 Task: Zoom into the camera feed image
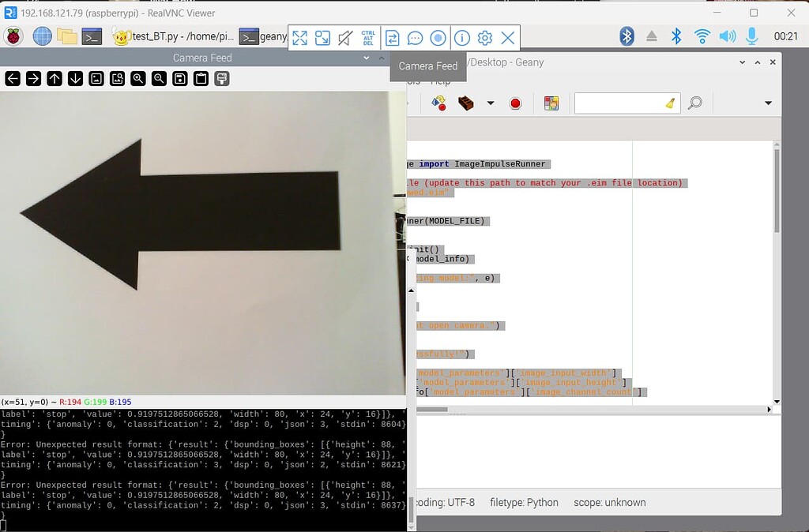click(137, 79)
